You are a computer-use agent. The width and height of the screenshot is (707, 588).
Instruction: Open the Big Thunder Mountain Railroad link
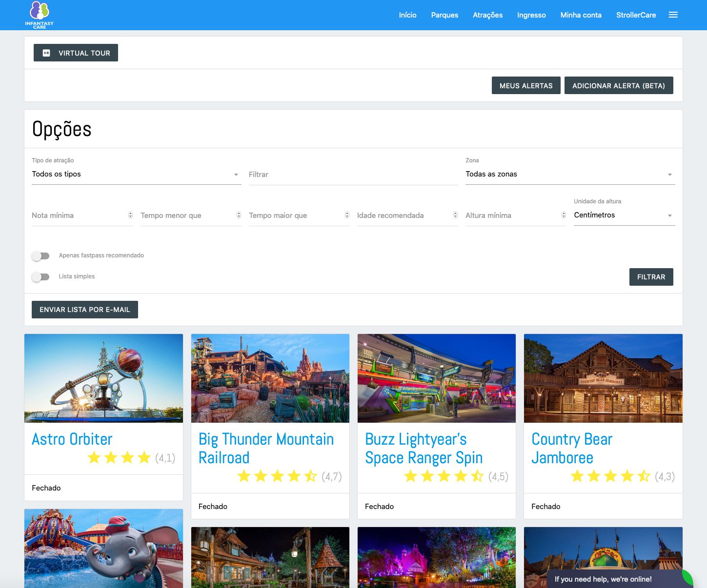[x=266, y=448]
